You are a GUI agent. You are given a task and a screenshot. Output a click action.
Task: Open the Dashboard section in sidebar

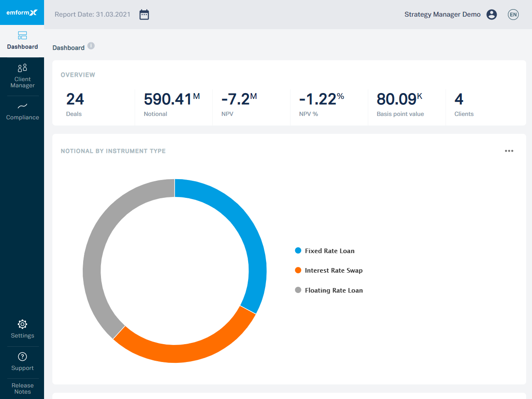coord(22,40)
